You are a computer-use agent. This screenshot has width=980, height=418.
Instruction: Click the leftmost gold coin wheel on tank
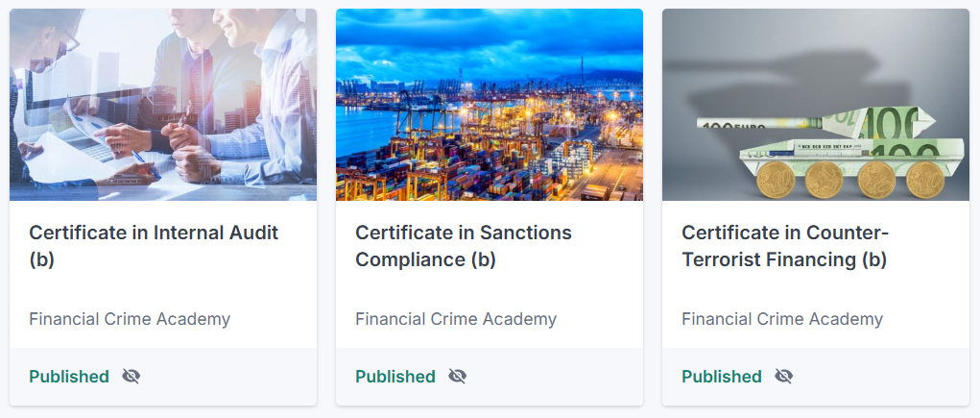pos(774,179)
